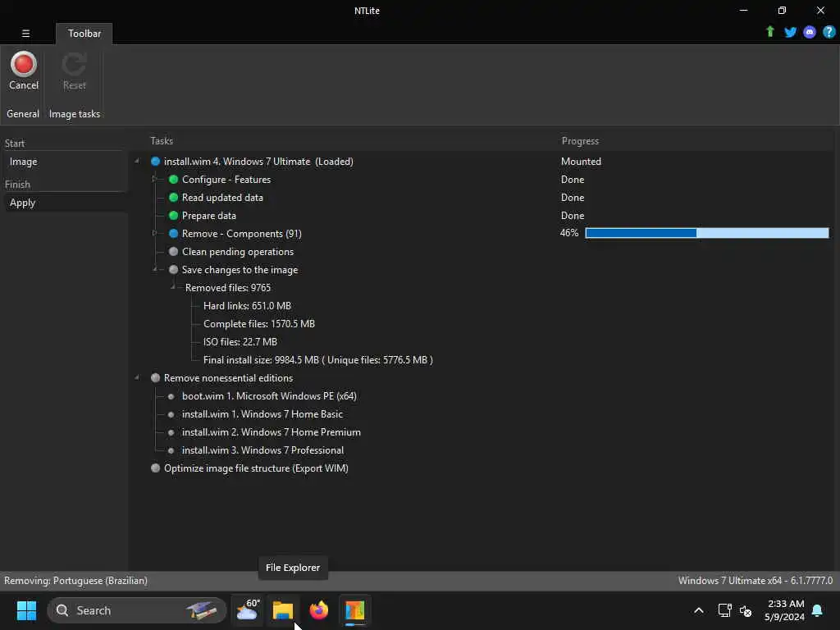Click the taskbar Search box
Image resolution: width=840 pixels, height=630 pixels.
(x=137, y=610)
